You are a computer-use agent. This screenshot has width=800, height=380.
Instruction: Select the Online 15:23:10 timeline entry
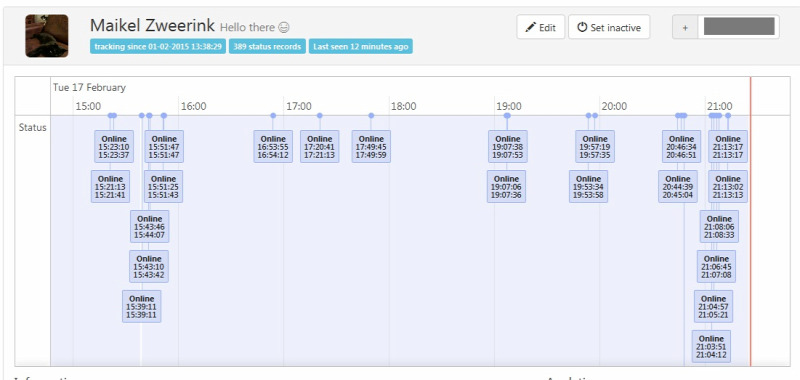(114, 146)
